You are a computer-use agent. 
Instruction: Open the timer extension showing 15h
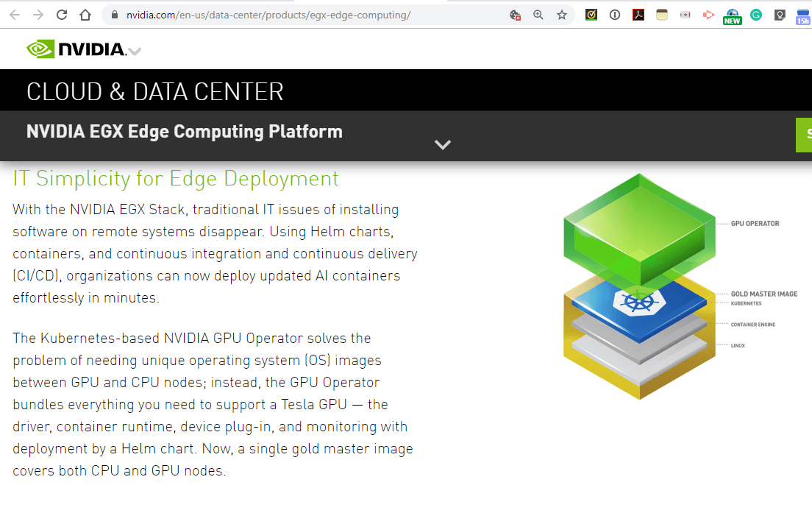click(x=802, y=15)
